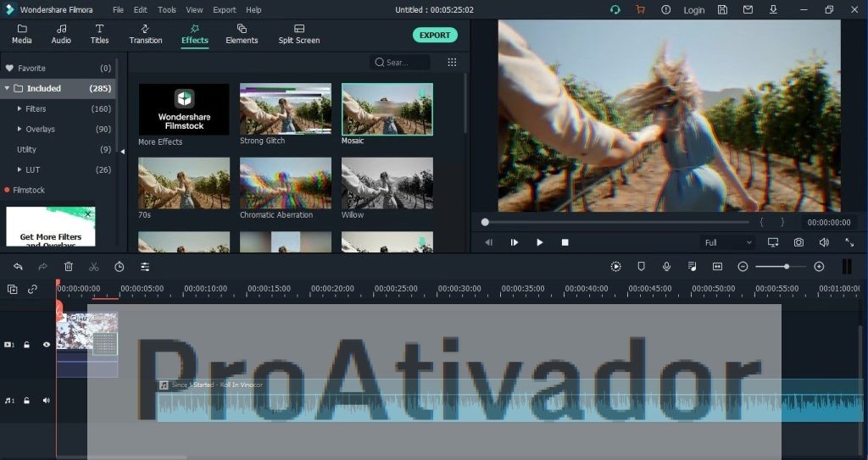Add a marker with shield icon
The width and height of the screenshot is (868, 460).
click(x=641, y=267)
